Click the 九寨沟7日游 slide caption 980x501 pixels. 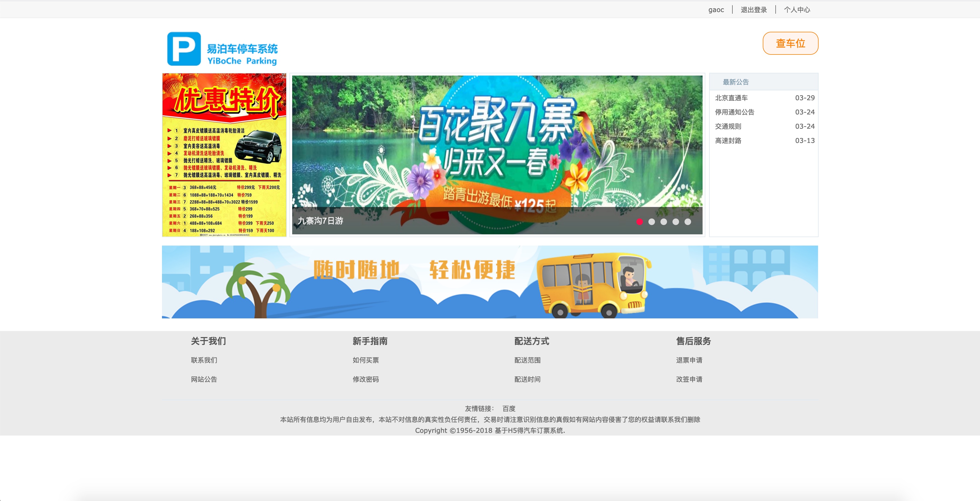(x=320, y=221)
